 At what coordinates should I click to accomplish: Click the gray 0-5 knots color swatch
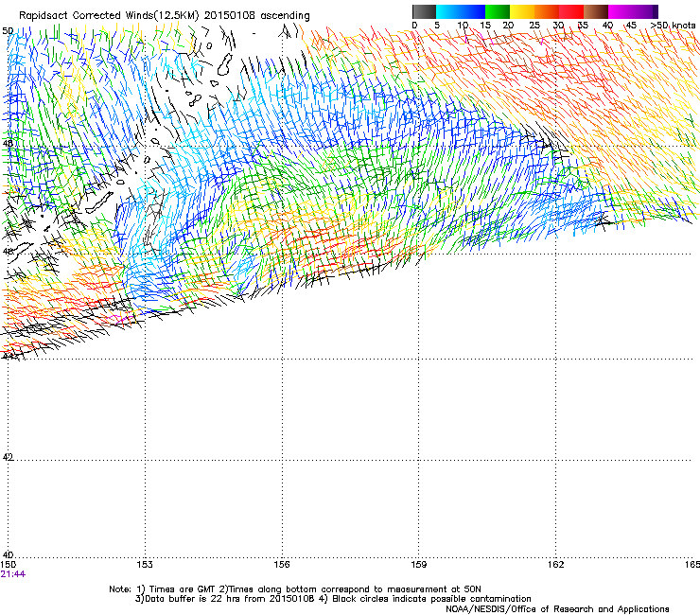[424, 11]
